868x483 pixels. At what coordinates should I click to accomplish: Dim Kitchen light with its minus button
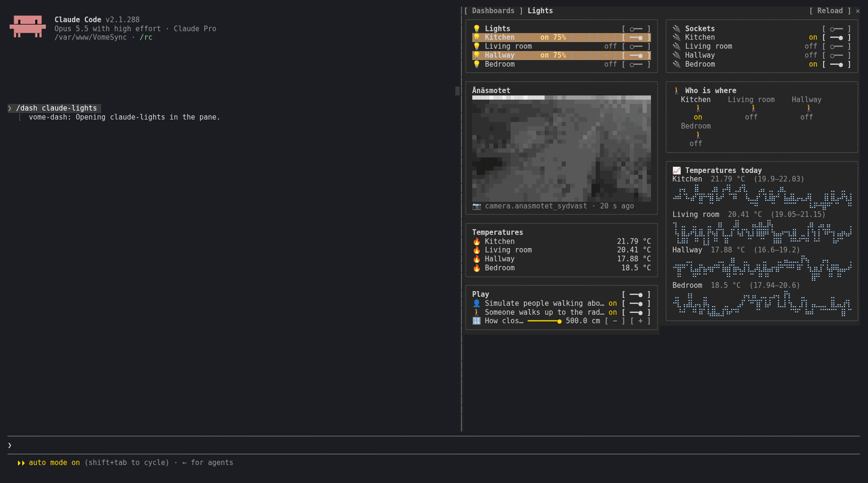point(580,38)
